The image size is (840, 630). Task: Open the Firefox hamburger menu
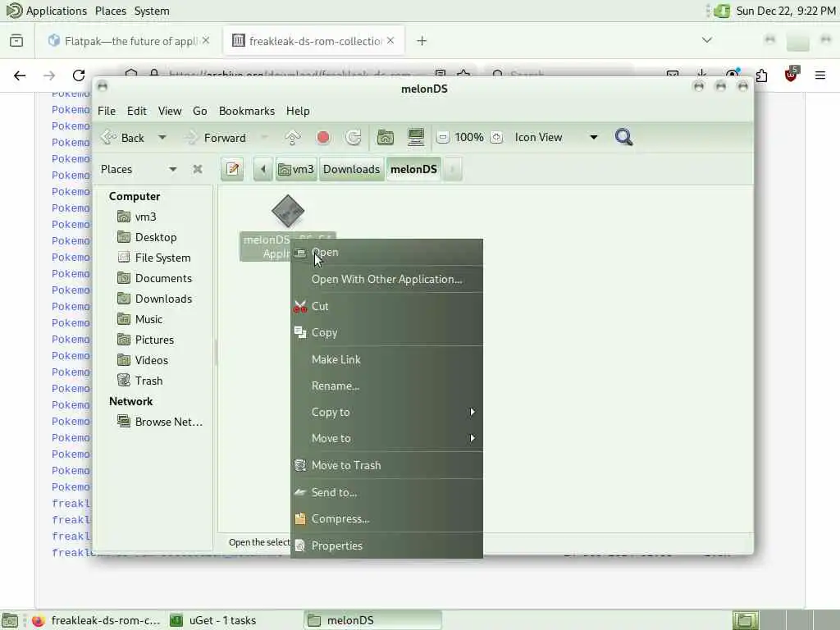click(819, 75)
